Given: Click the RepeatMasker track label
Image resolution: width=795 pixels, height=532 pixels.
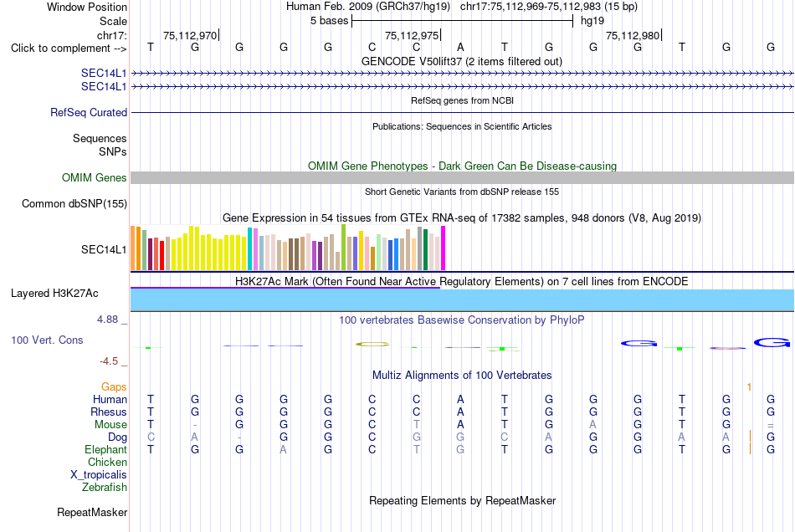Looking at the screenshot, I should point(92,512).
